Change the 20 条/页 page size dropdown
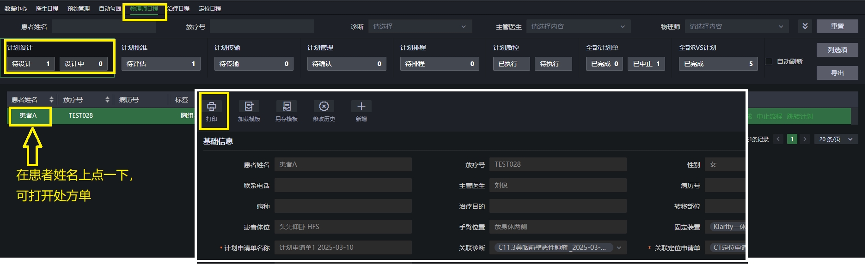The image size is (868, 265). 836,139
